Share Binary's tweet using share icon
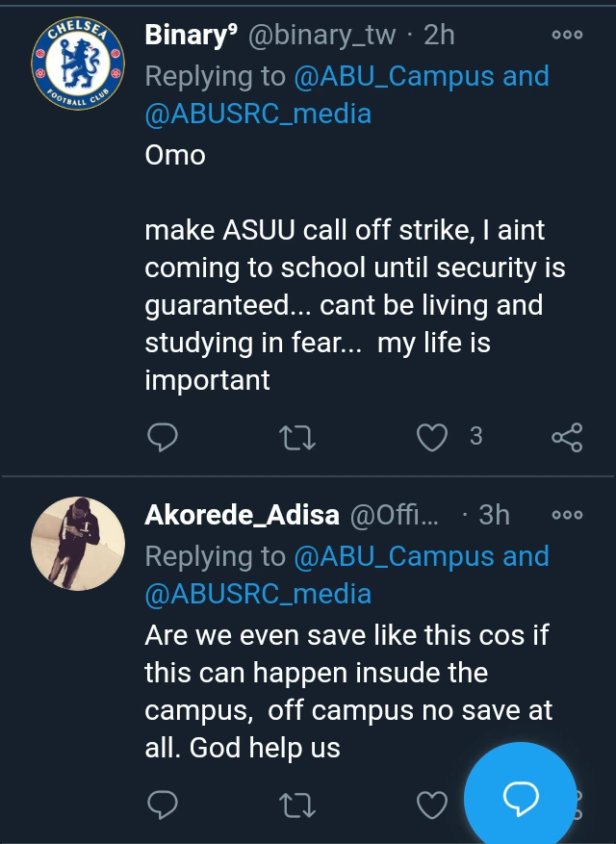Image resolution: width=616 pixels, height=844 pixels. [x=567, y=438]
